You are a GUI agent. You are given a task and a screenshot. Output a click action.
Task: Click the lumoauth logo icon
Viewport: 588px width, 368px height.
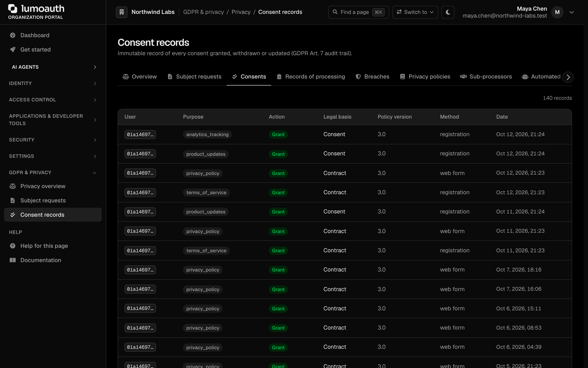pos(13,9)
